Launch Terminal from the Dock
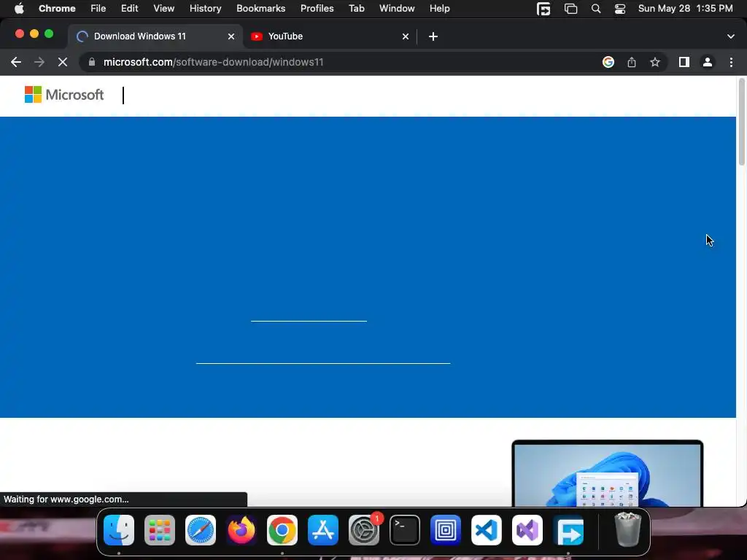747x560 pixels. point(405,530)
